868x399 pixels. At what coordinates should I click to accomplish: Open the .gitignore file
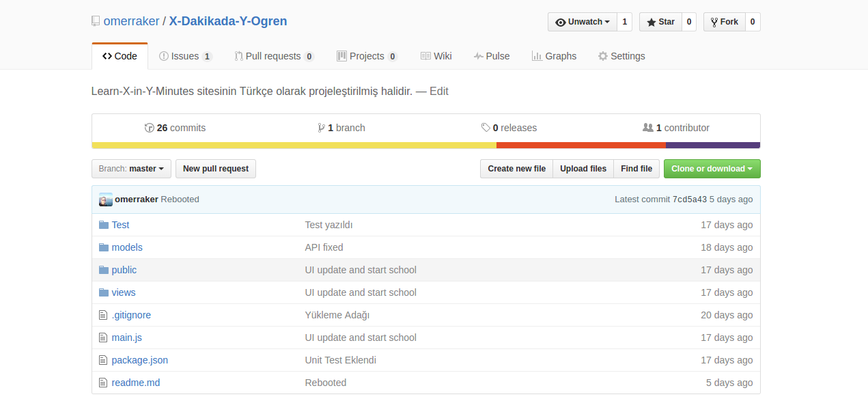131,315
